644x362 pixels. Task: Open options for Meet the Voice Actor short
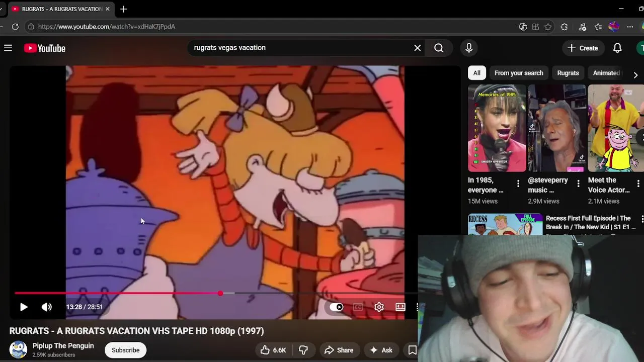638,184
